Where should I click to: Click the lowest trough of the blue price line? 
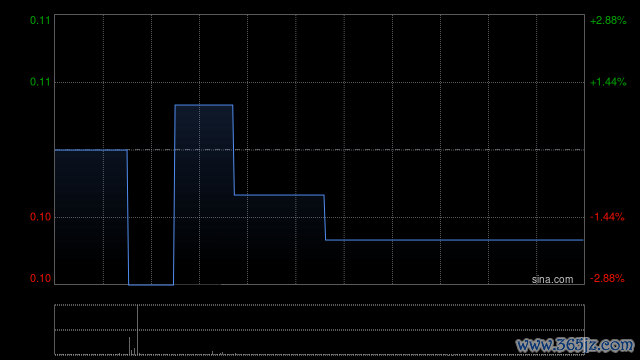tap(151, 284)
